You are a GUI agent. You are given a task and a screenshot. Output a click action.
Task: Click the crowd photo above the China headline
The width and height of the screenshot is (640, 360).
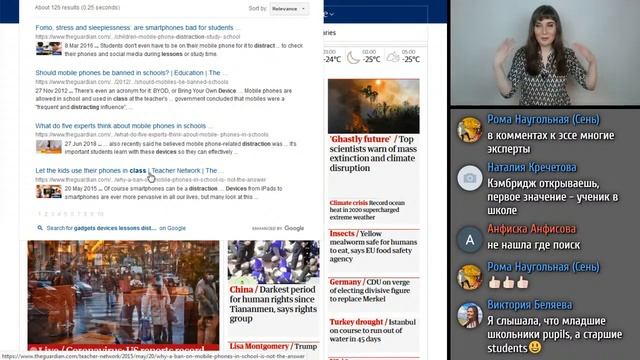[x=273, y=262]
